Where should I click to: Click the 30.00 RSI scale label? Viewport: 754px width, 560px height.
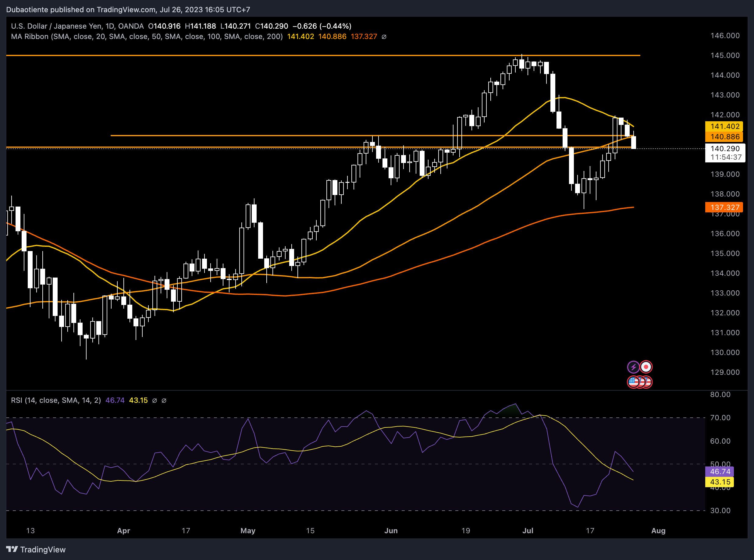(x=720, y=511)
